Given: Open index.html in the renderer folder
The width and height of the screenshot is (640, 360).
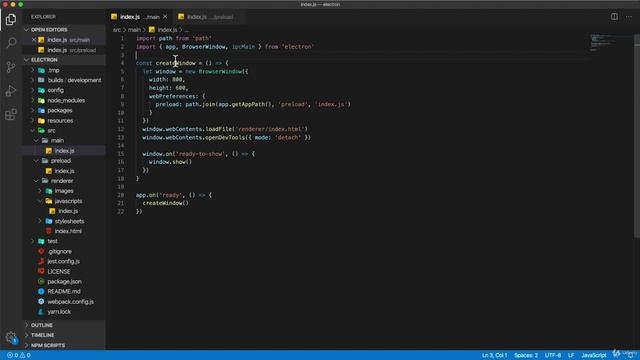Looking at the screenshot, I should click(x=68, y=231).
